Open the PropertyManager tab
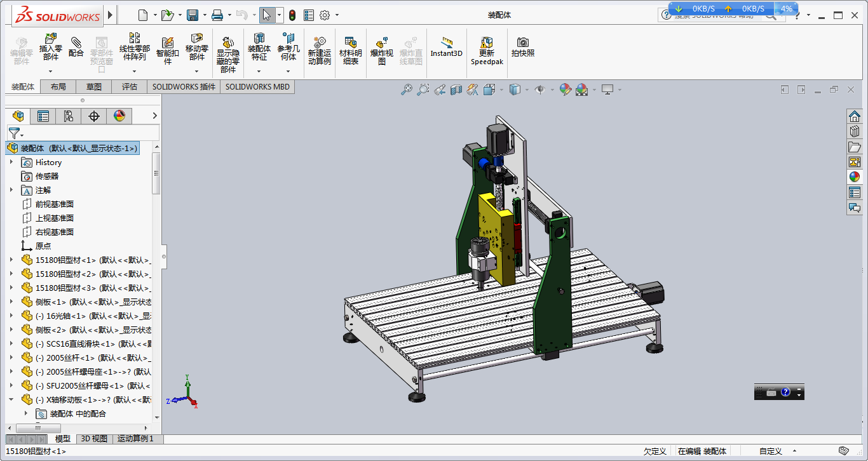 pyautogui.click(x=43, y=116)
